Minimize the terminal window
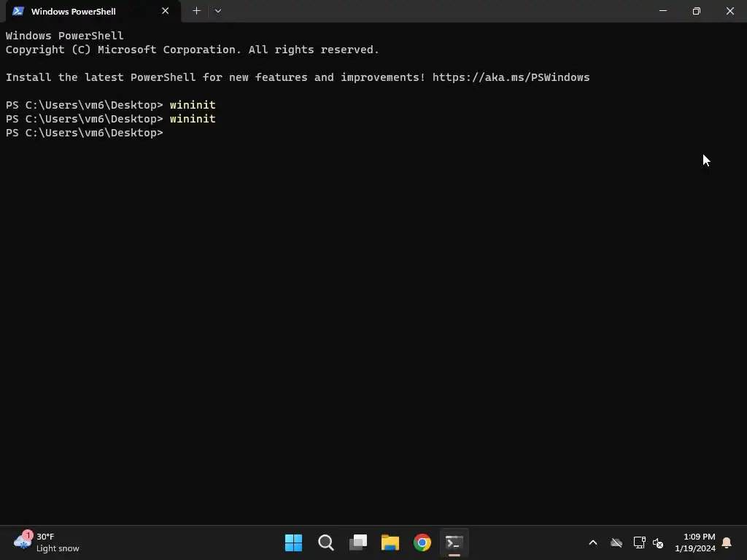The height and width of the screenshot is (560, 747). 662,11
